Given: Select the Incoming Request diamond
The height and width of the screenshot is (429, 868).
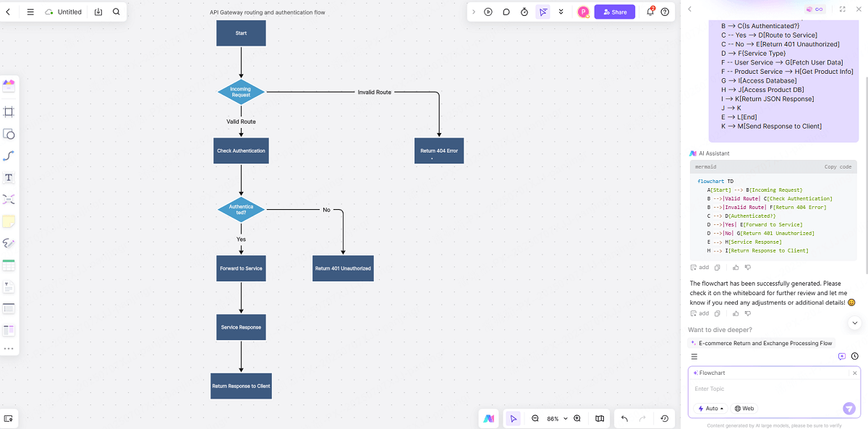Looking at the screenshot, I should (241, 92).
